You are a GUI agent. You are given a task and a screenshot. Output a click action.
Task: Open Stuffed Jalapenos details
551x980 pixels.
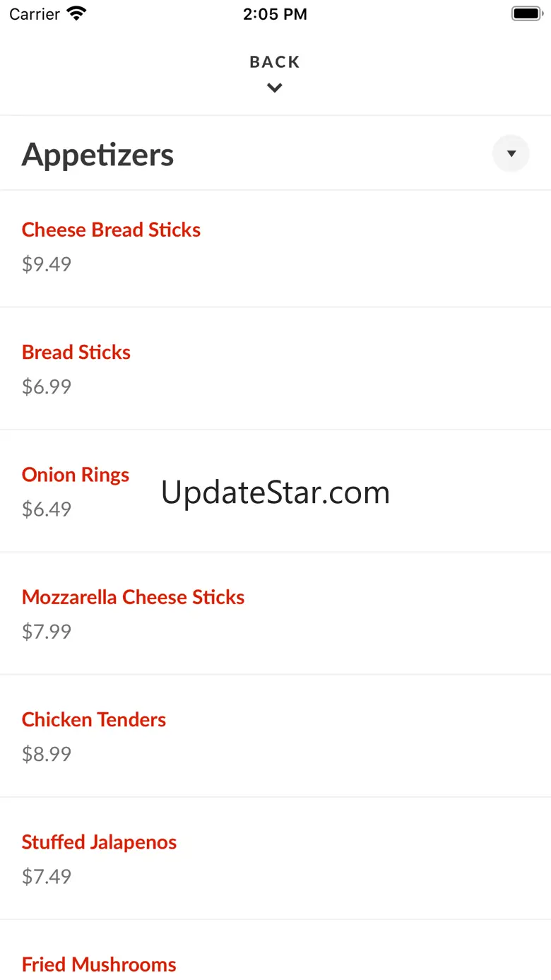[x=99, y=842]
